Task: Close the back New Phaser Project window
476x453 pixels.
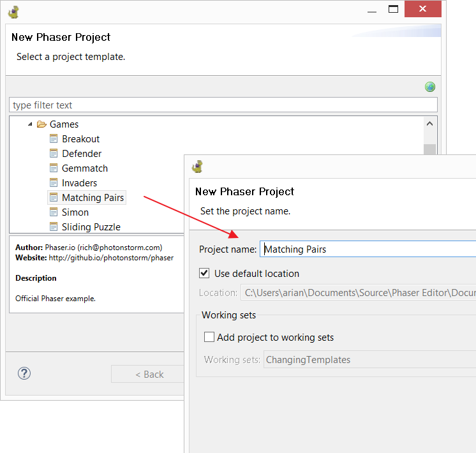Action: pyautogui.click(x=422, y=9)
